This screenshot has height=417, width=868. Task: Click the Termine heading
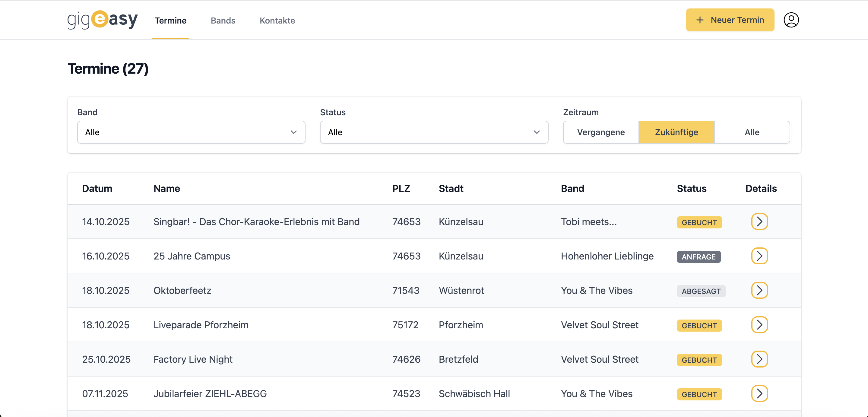(108, 69)
